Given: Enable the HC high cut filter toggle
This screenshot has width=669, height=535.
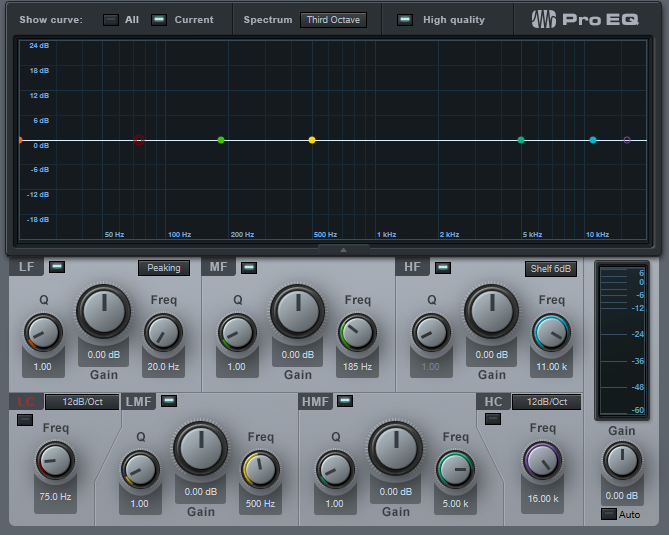Looking at the screenshot, I should click(x=493, y=419).
